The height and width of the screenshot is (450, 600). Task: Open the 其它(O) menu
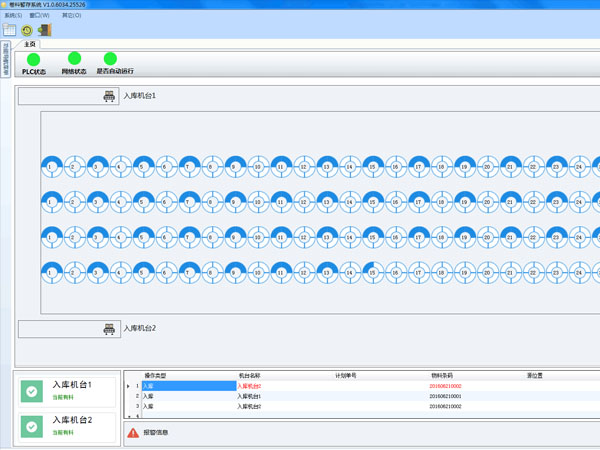[72, 15]
